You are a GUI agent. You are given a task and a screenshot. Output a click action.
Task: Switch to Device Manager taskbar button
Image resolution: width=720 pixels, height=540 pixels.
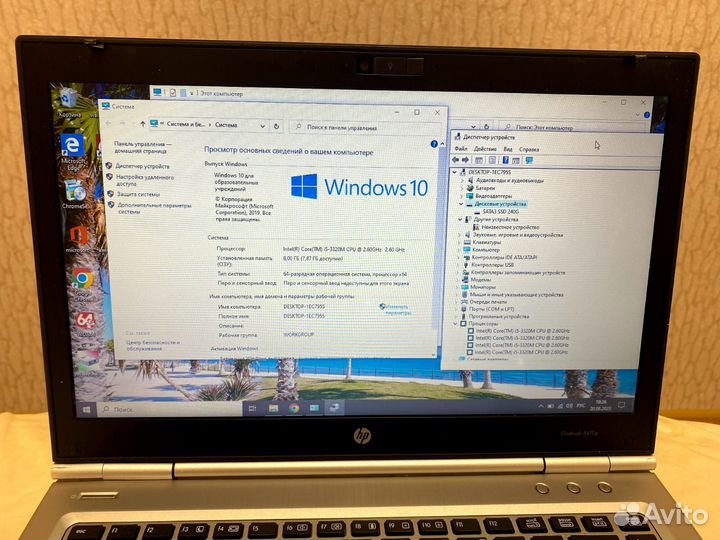pyautogui.click(x=335, y=407)
